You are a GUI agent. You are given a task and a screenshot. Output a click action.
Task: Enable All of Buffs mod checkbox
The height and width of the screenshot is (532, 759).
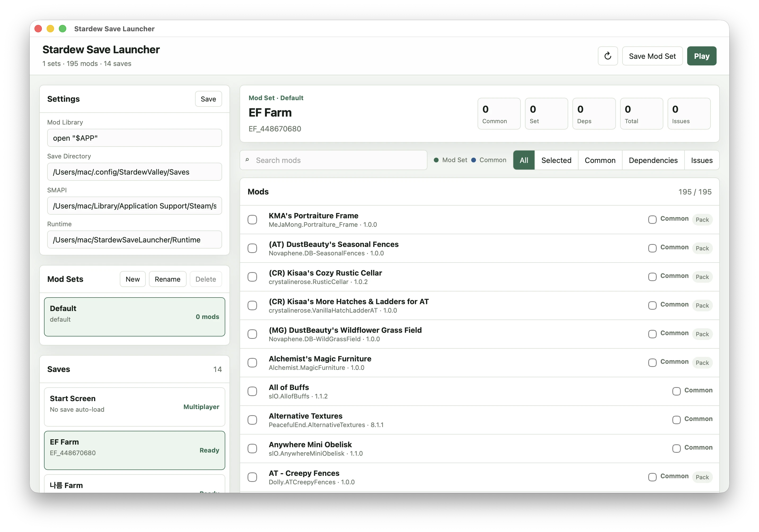pyautogui.click(x=252, y=391)
